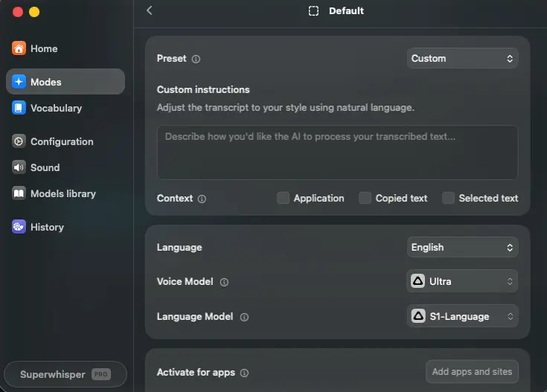The height and width of the screenshot is (392, 547).
Task: Click the Superwhisper button
Action: pos(65,374)
